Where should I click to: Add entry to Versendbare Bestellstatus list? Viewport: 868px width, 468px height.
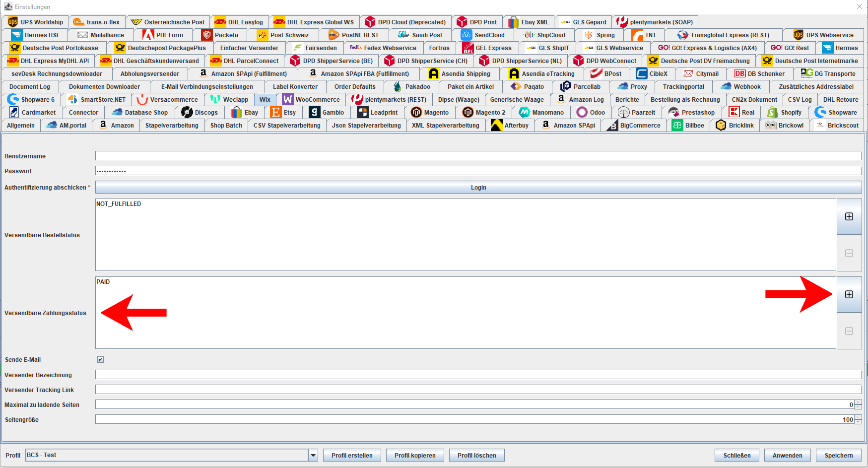[x=849, y=216]
